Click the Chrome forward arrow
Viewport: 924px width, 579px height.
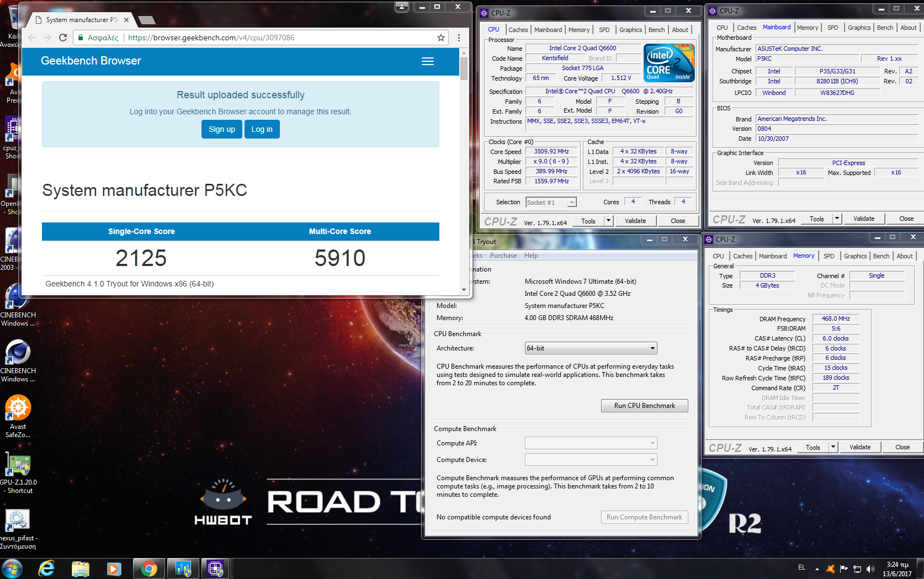(x=47, y=38)
